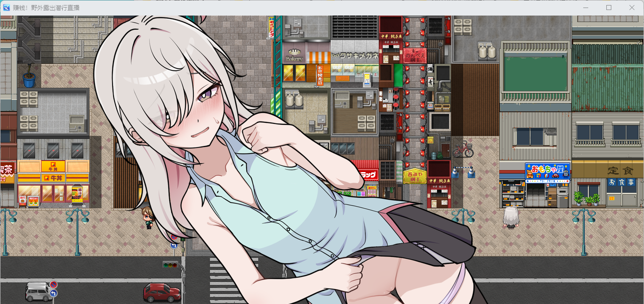This screenshot has width=644, height=304.
Task: Click the red car on the road
Action: (162, 292)
